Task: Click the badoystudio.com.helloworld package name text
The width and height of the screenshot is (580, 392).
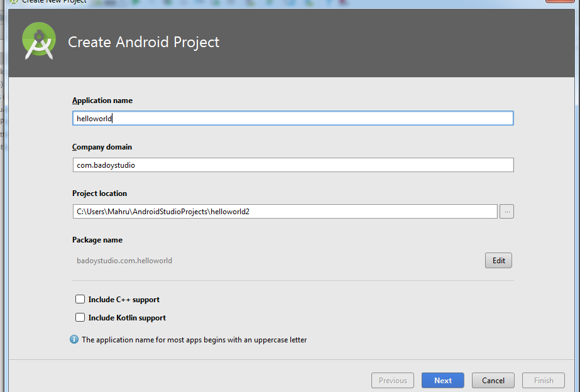Action: pyautogui.click(x=124, y=260)
